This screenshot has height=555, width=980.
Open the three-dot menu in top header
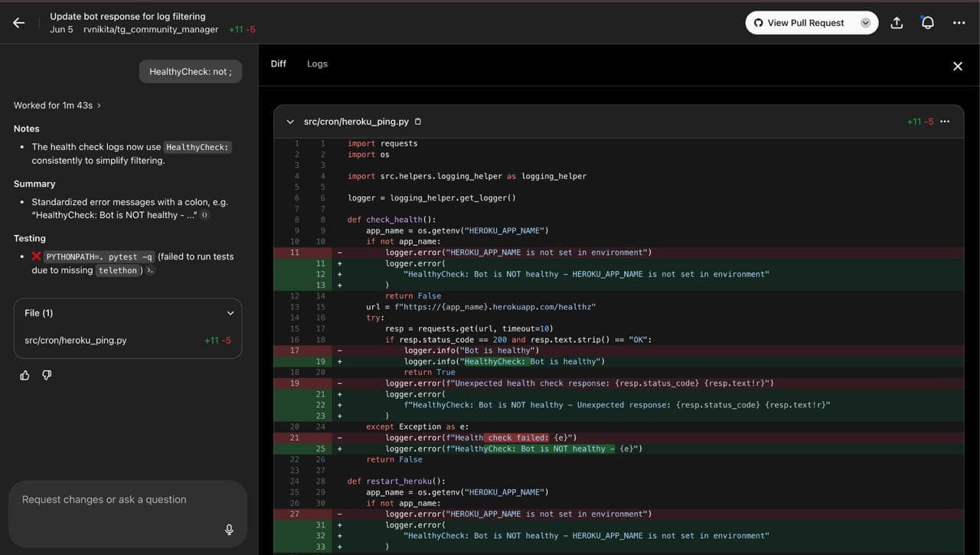[959, 23]
